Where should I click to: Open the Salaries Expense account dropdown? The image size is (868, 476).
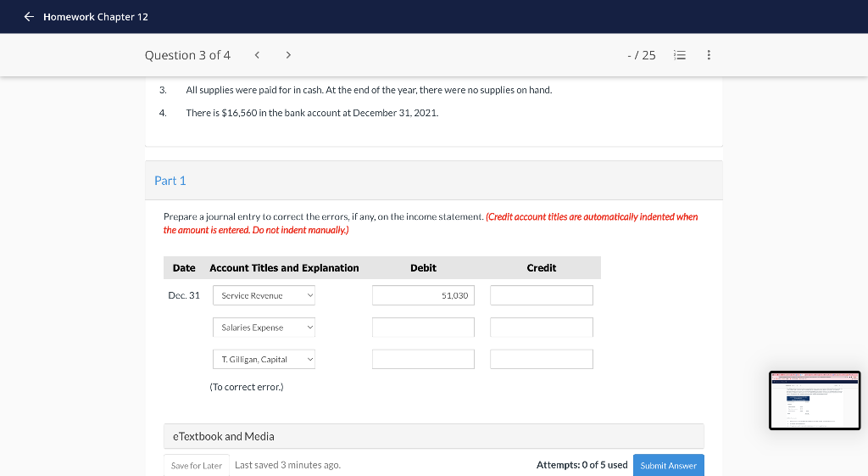click(264, 328)
